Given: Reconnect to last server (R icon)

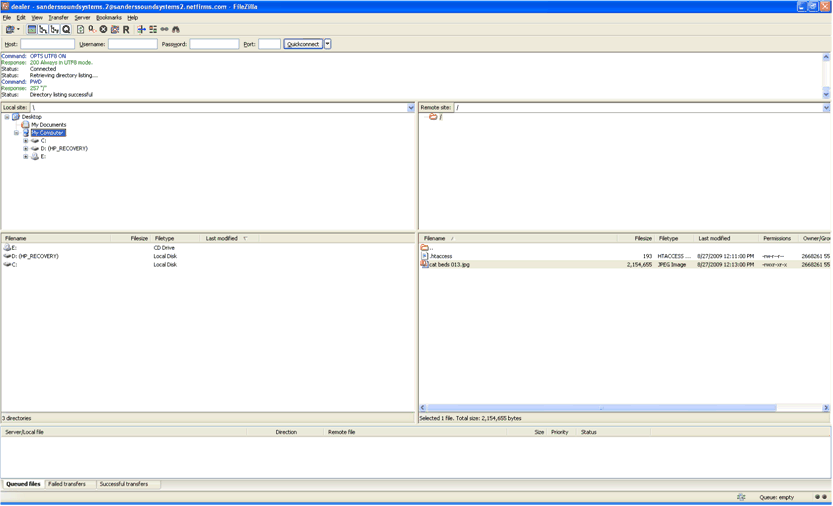Looking at the screenshot, I should pos(126,30).
